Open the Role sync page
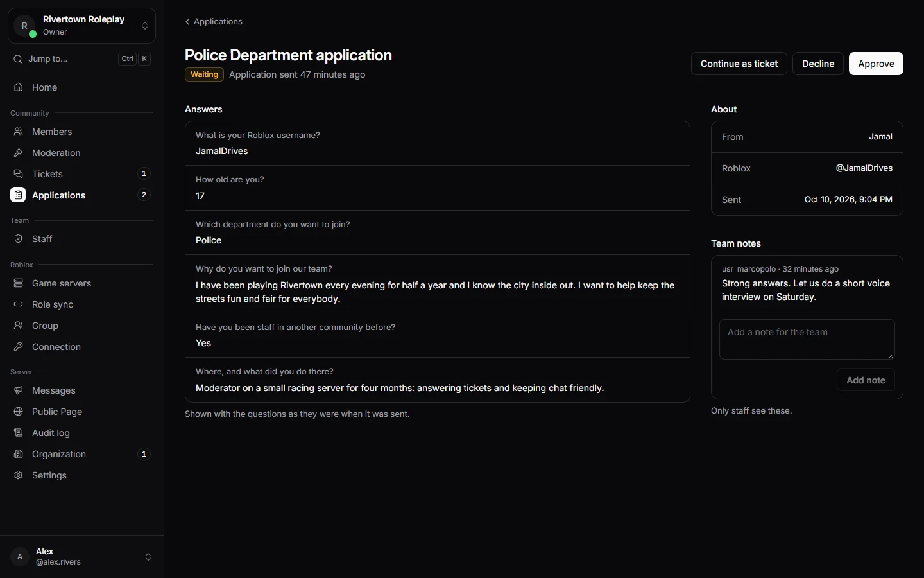The height and width of the screenshot is (578, 924). click(81, 304)
